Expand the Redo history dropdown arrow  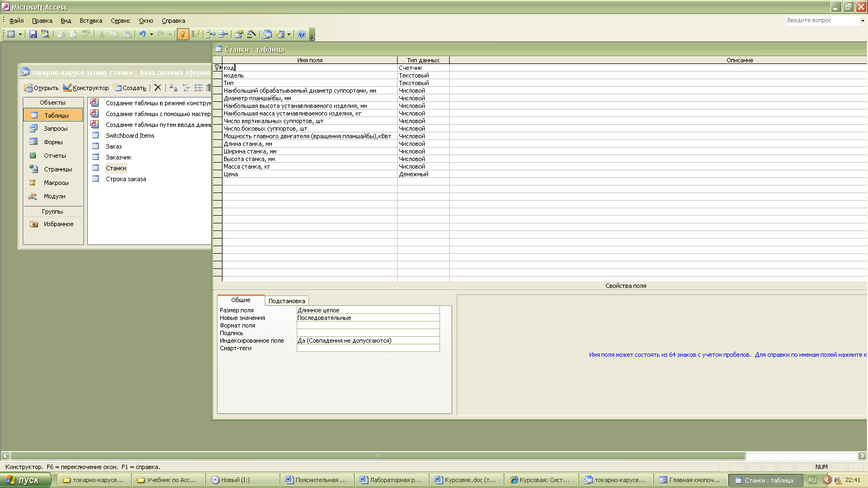click(170, 34)
